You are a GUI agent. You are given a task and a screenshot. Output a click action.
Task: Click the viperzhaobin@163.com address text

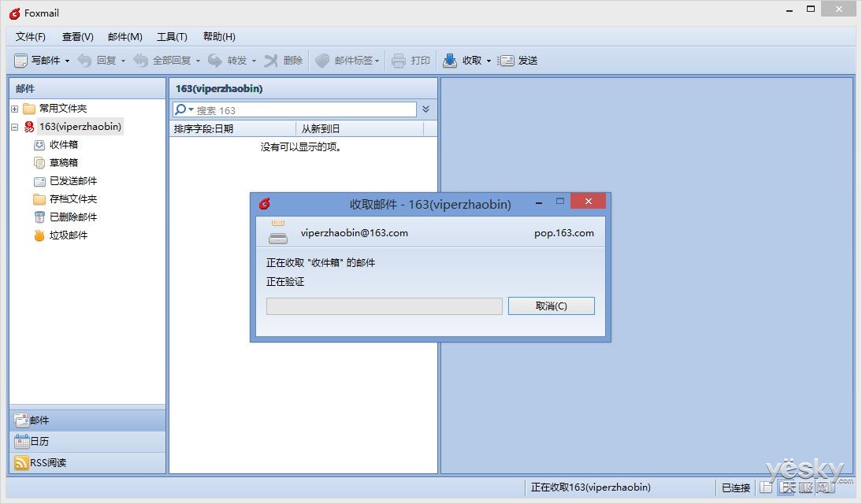(354, 233)
